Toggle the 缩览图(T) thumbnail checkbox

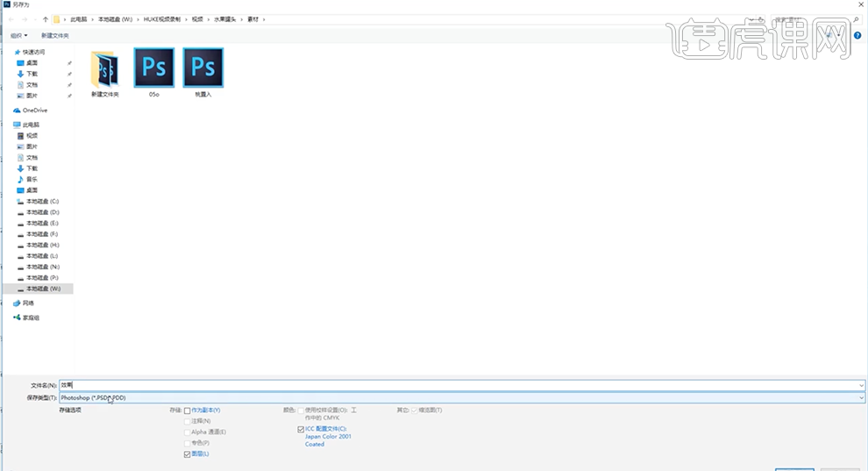tap(415, 410)
